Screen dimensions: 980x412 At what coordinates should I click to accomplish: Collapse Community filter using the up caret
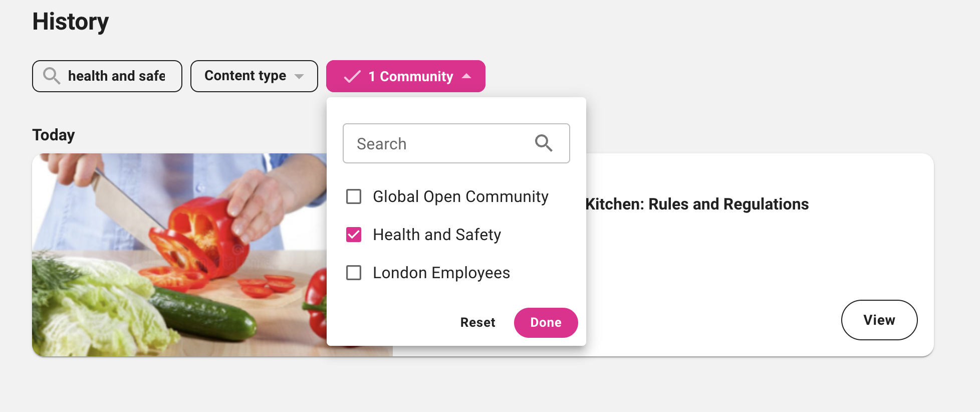pos(466,76)
